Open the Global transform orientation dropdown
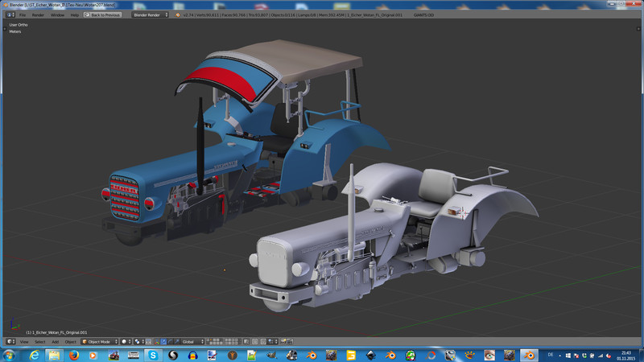This screenshot has width=644, height=362. [x=192, y=342]
